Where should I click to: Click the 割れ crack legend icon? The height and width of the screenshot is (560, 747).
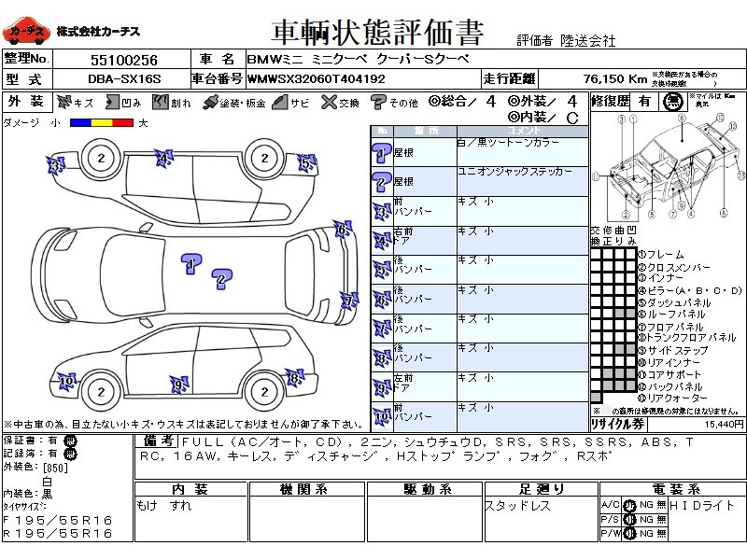pos(159,102)
